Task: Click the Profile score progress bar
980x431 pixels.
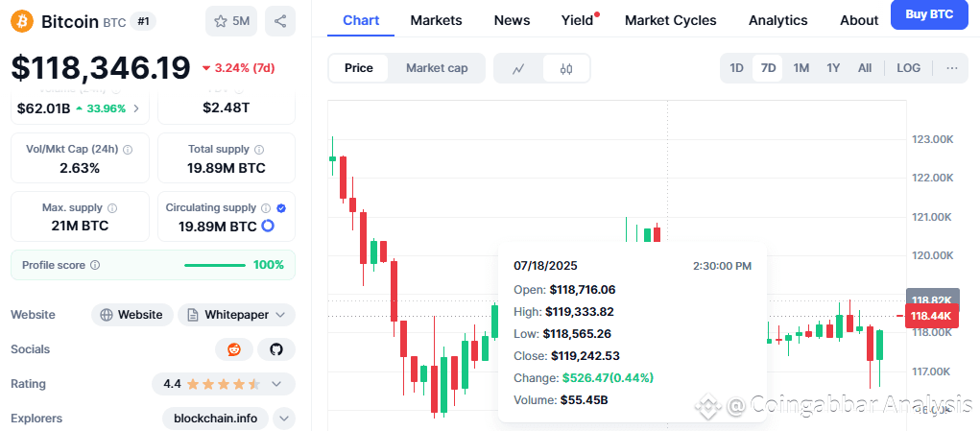Action: pyautogui.click(x=214, y=265)
